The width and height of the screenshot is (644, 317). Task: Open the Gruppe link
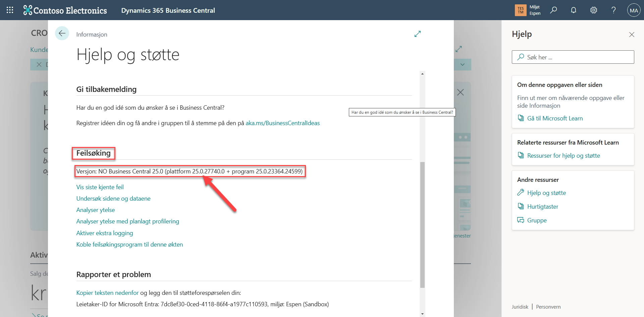point(537,220)
